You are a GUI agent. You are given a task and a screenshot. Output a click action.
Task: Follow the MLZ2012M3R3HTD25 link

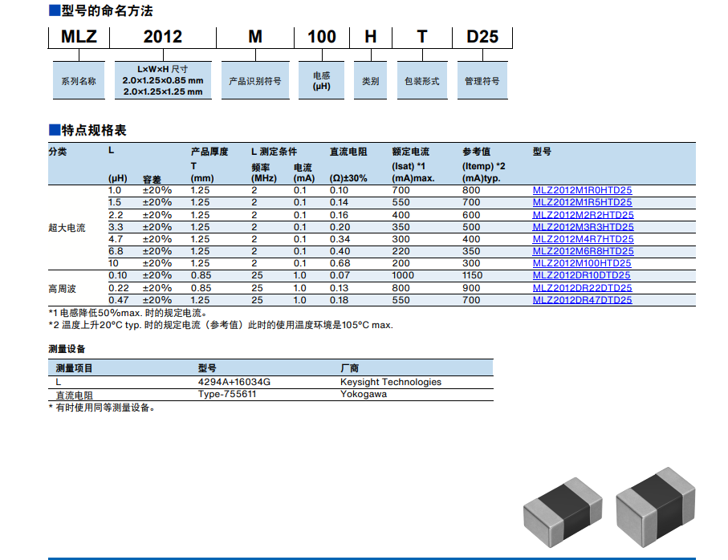(583, 227)
